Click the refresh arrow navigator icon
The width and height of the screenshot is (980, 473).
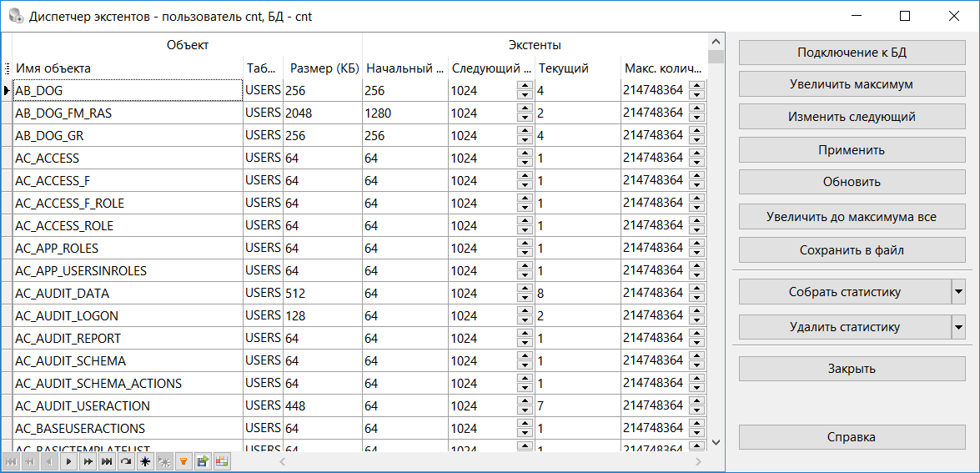click(126, 461)
